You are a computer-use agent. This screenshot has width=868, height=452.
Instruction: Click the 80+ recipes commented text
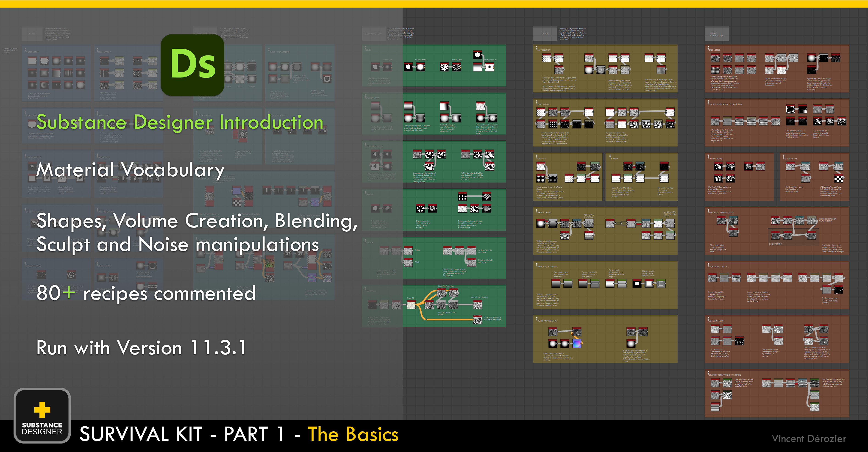click(x=146, y=293)
